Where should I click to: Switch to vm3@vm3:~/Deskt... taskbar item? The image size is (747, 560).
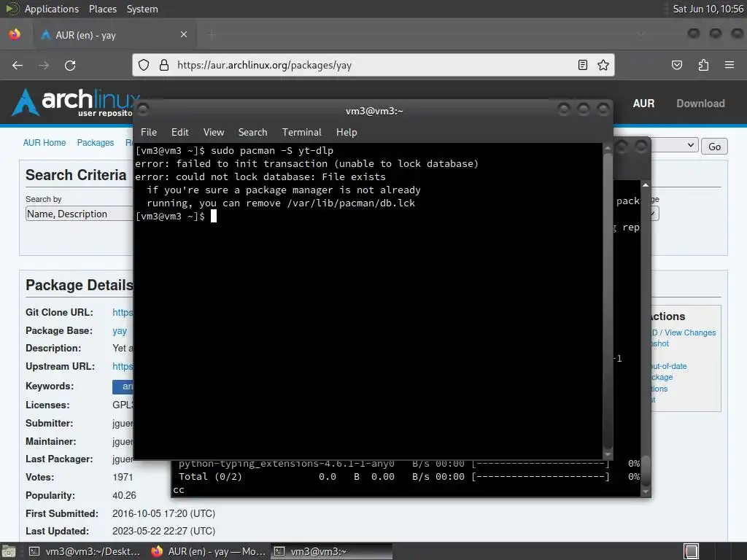(x=85, y=551)
